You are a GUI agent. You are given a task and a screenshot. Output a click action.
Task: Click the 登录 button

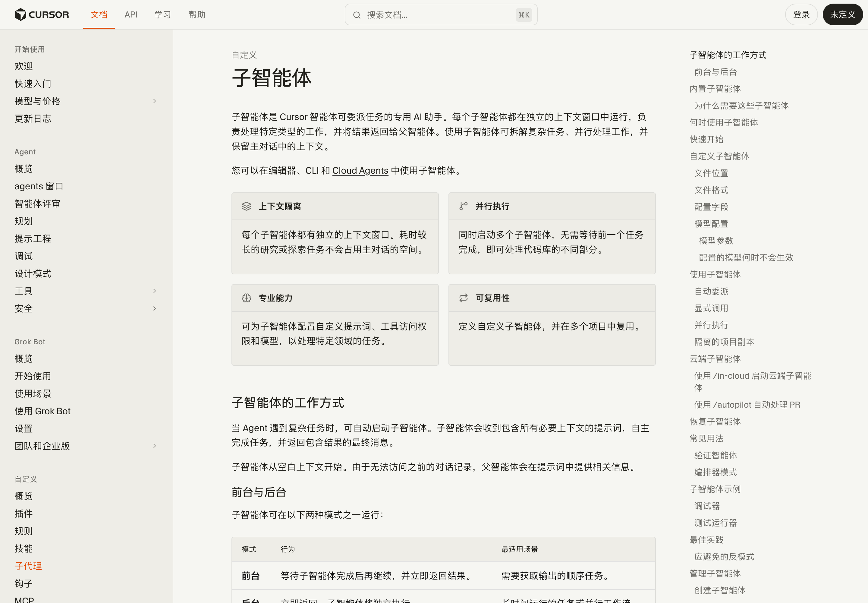click(801, 15)
